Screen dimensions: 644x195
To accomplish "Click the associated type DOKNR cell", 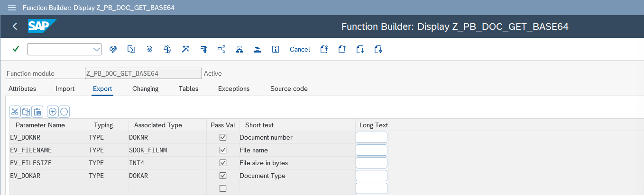I will tap(167, 137).
